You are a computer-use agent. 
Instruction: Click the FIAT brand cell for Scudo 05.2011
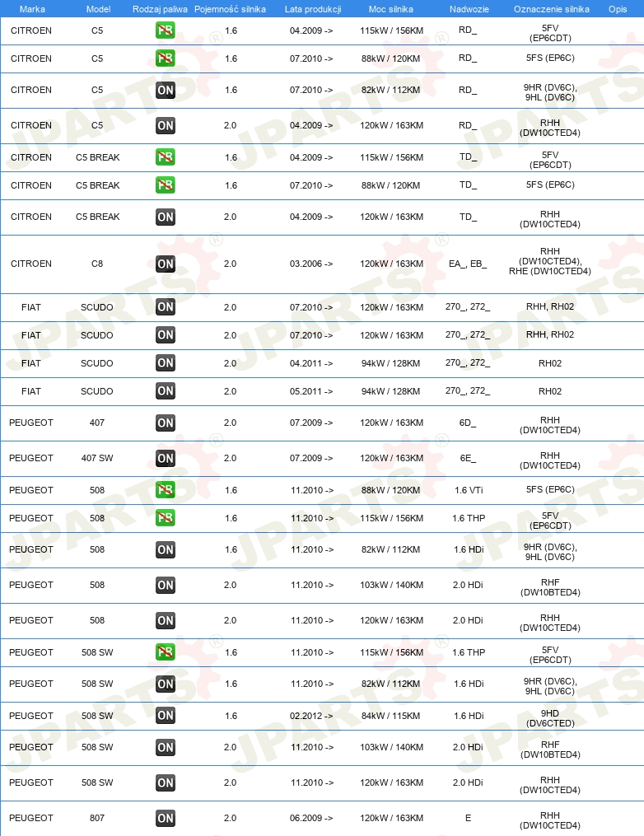point(31,390)
